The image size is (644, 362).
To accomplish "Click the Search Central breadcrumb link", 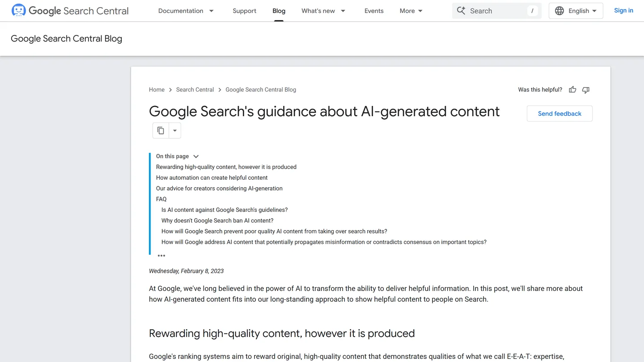I will tap(195, 89).
